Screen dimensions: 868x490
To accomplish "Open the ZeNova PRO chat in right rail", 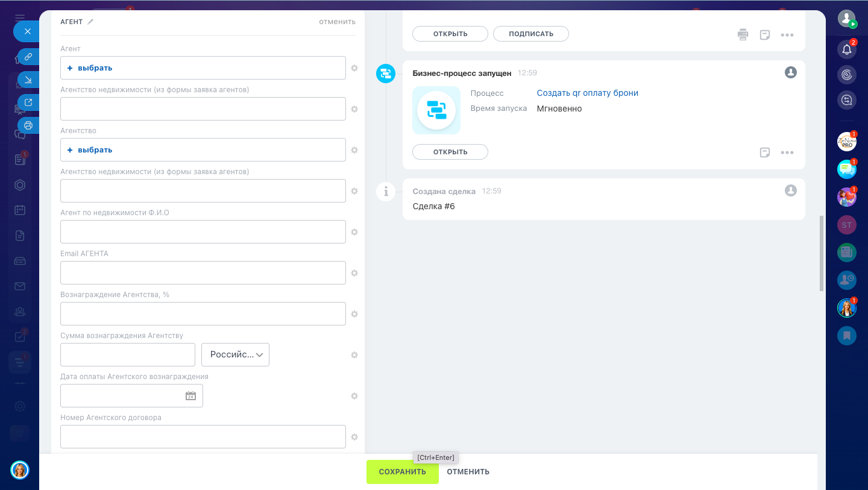I will tap(847, 142).
